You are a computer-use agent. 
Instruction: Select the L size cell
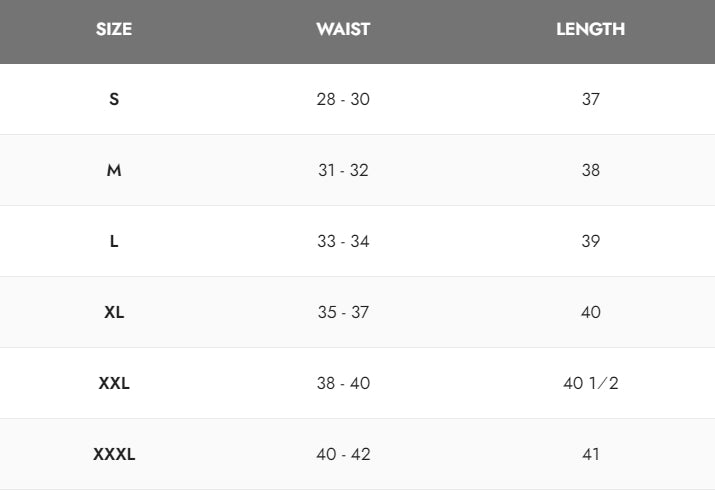tap(114, 241)
